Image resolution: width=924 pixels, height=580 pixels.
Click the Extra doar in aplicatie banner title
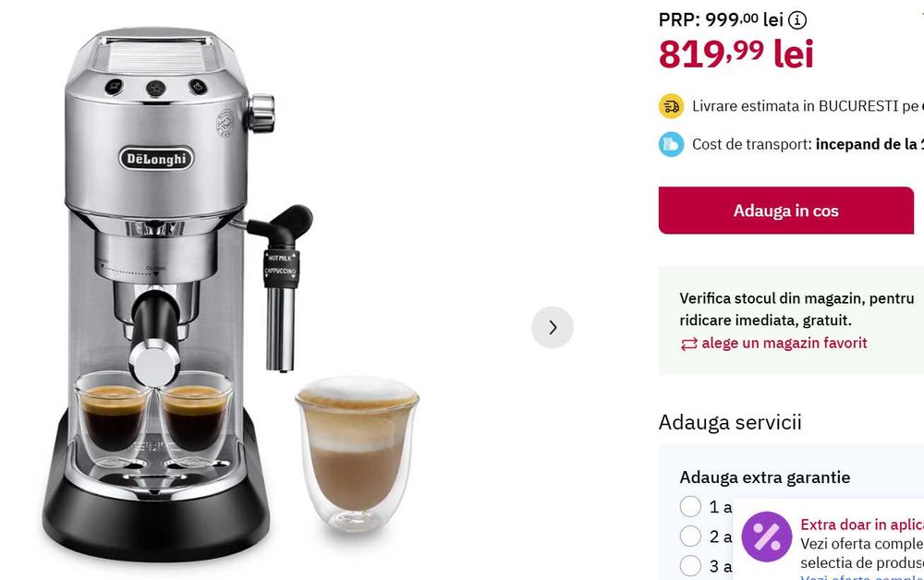[861, 525]
